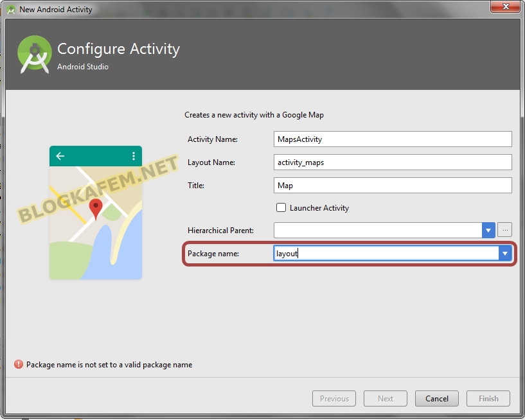Screen dimensions: 525x420
Task: Focus the Activity Name field
Action: 393,139
